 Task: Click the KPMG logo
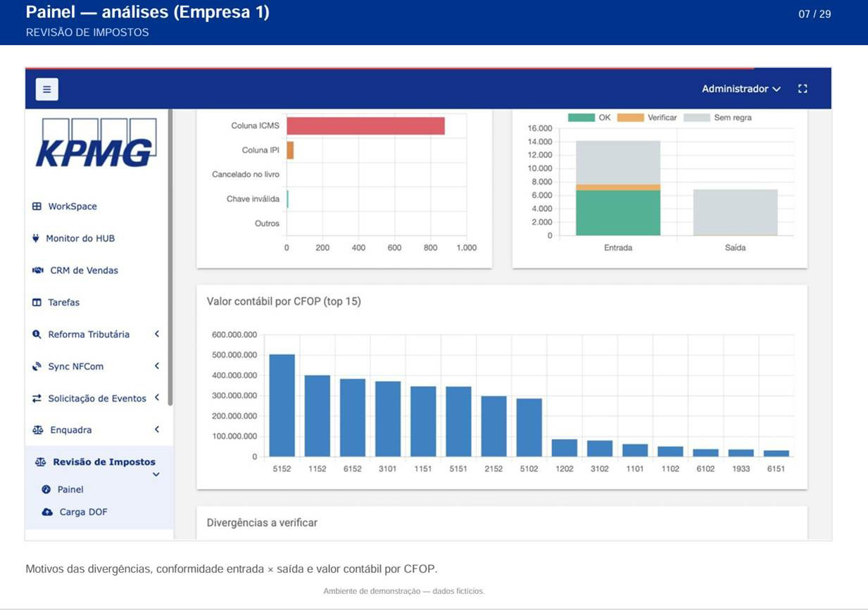coord(96,144)
